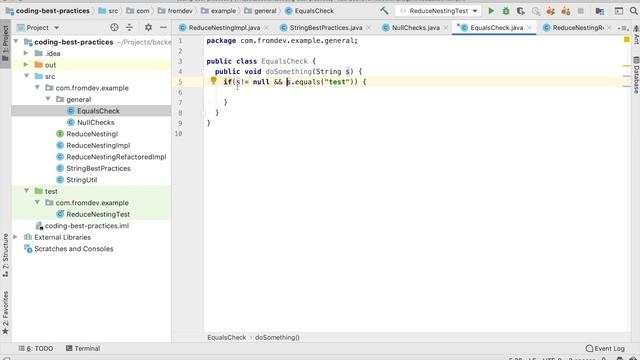Viewport: 640px width, 360px height.
Task: Select EqualsCheck in project tree
Action: [98, 111]
